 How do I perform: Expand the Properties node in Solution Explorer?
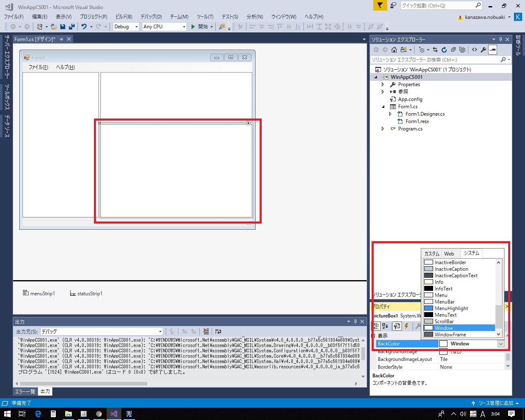tap(383, 84)
